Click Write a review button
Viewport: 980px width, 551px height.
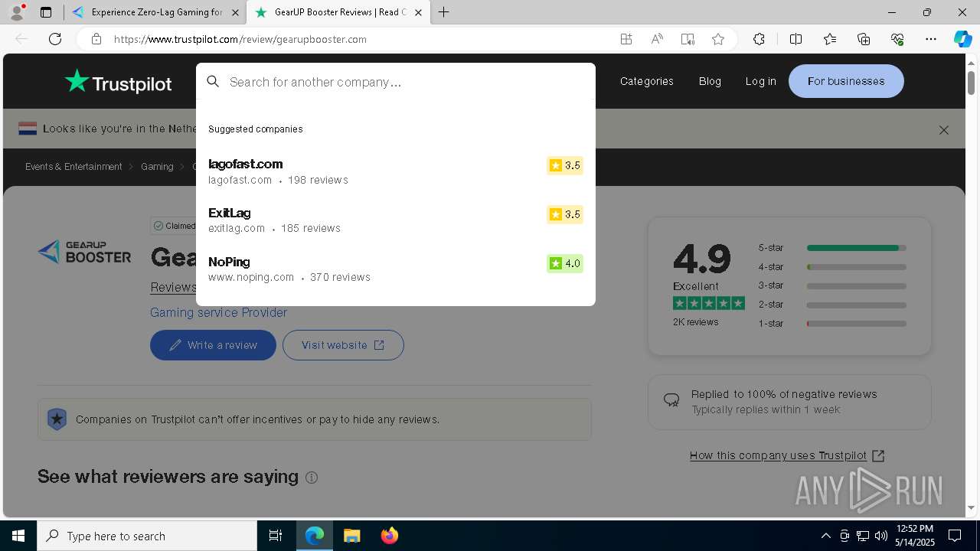(x=213, y=345)
